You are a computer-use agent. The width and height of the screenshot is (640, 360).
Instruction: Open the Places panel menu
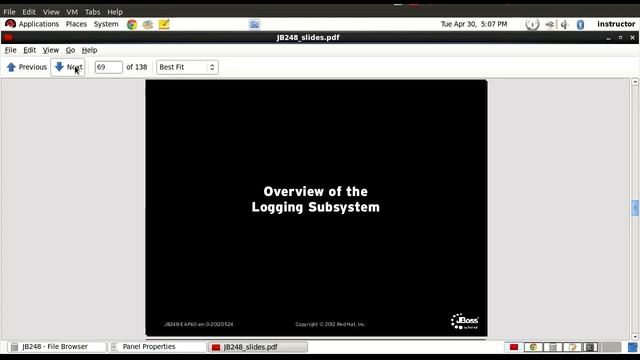coord(76,24)
